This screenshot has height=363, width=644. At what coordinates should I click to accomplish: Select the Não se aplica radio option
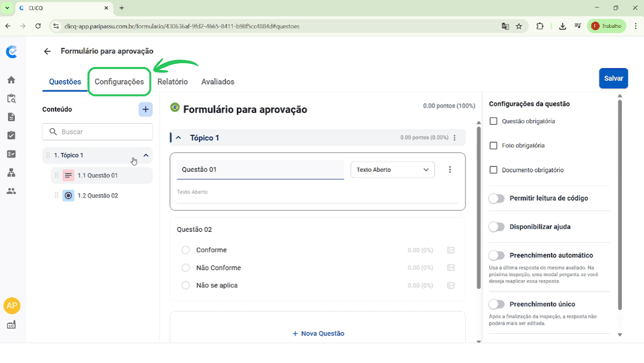pos(186,285)
